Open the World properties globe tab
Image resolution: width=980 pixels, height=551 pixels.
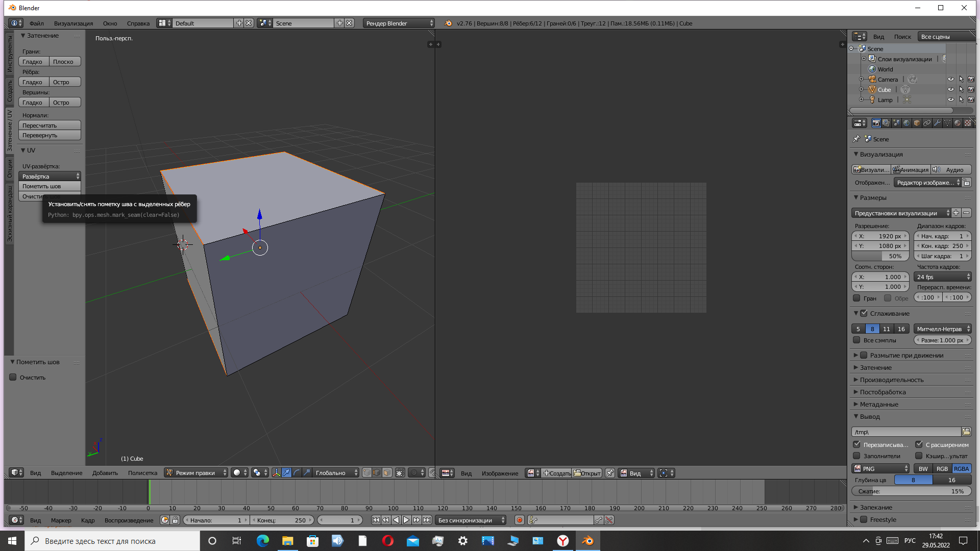[906, 123]
